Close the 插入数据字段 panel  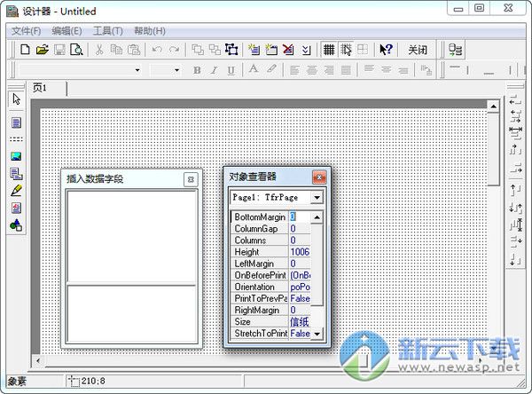pyautogui.click(x=191, y=179)
